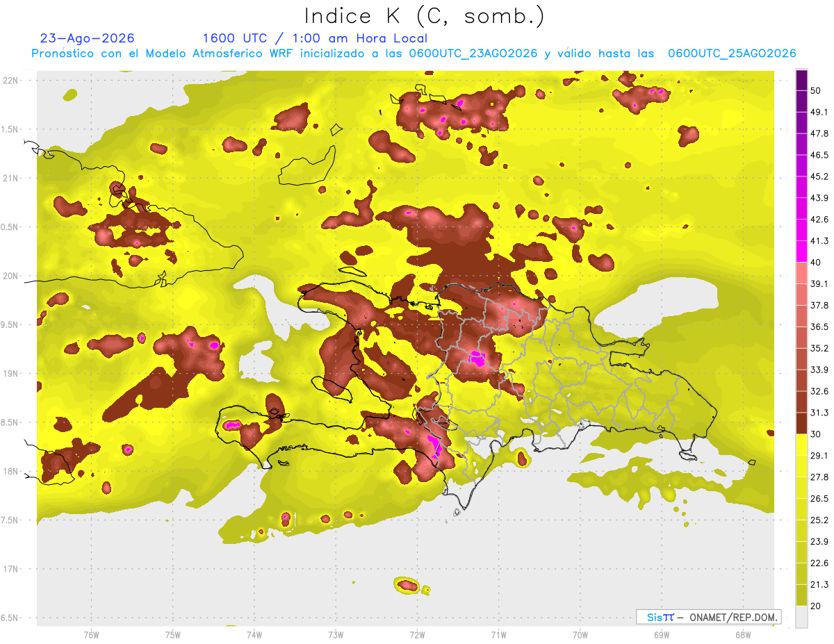Click the colorbar value "39.1"
The height and width of the screenshot is (644, 834).
point(820,283)
